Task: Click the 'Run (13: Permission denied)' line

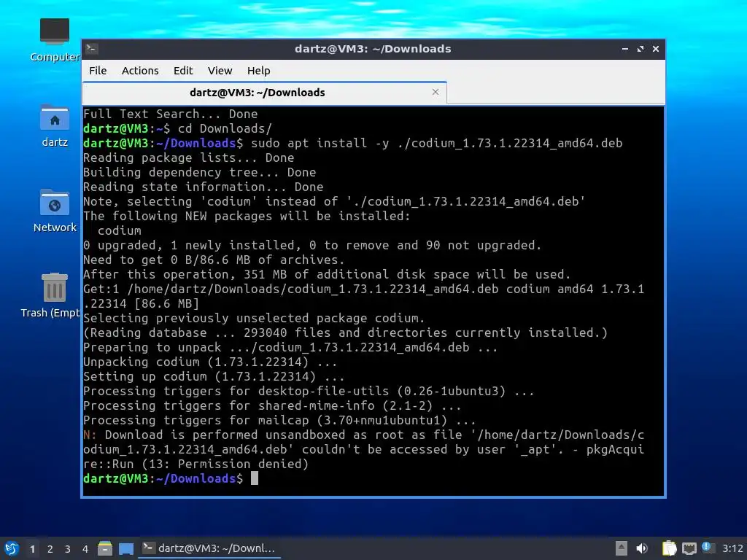Action: [196, 464]
